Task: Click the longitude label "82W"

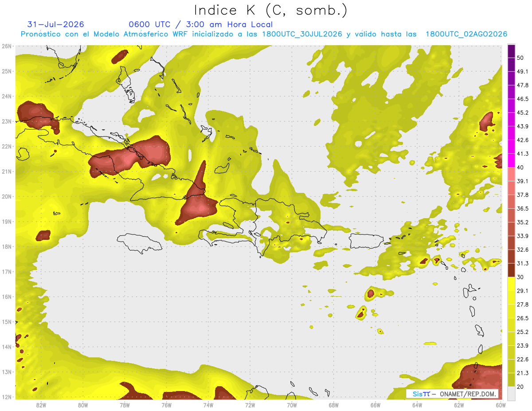Action: [41, 405]
